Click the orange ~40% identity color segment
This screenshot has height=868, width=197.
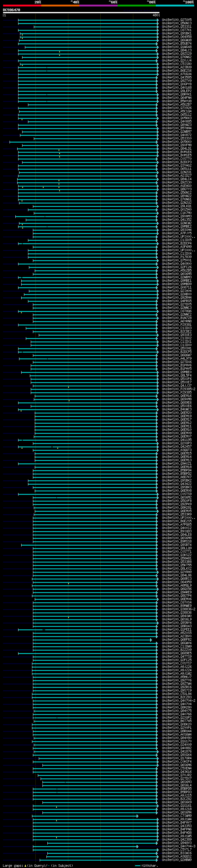coord(61,6)
